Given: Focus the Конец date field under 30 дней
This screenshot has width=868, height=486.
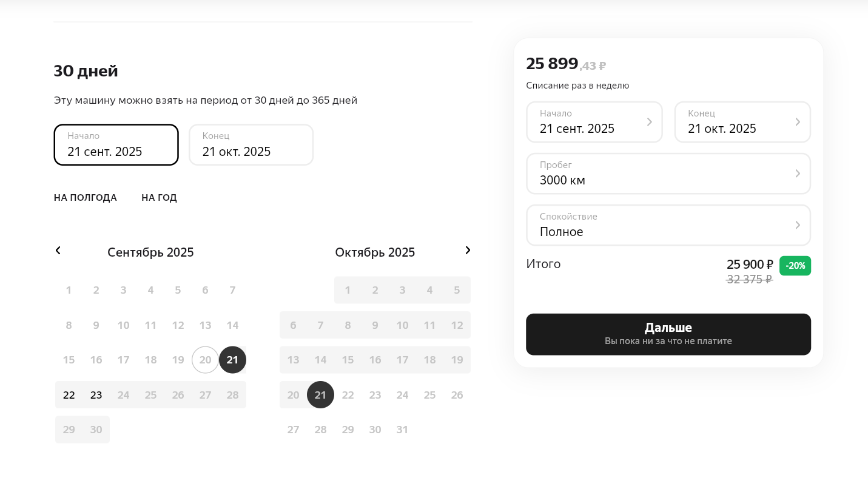Looking at the screenshot, I should (251, 145).
